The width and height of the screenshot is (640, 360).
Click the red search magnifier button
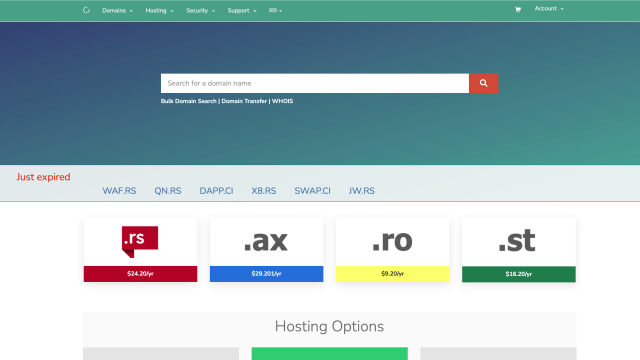(x=483, y=83)
